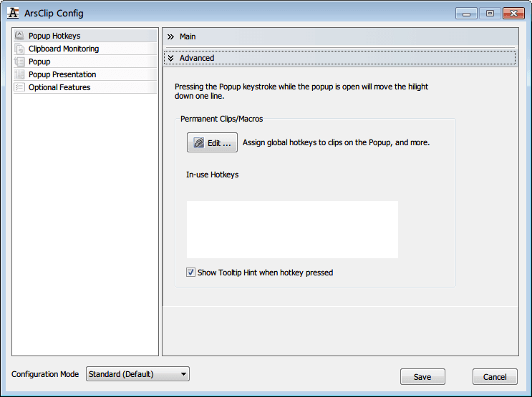Click the Main section header label

tap(188, 36)
